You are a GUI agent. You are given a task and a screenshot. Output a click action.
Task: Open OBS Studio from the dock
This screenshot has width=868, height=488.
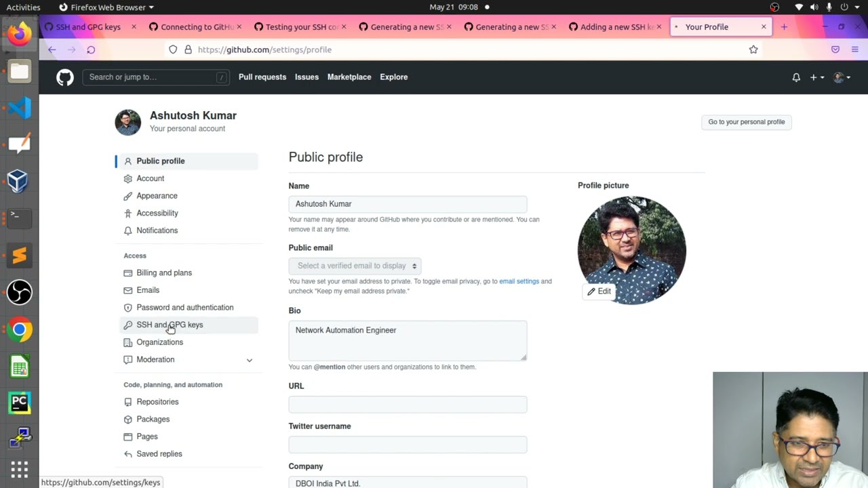pyautogui.click(x=19, y=292)
